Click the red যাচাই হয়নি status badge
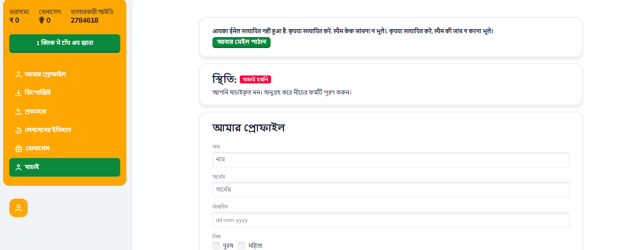 255,80
